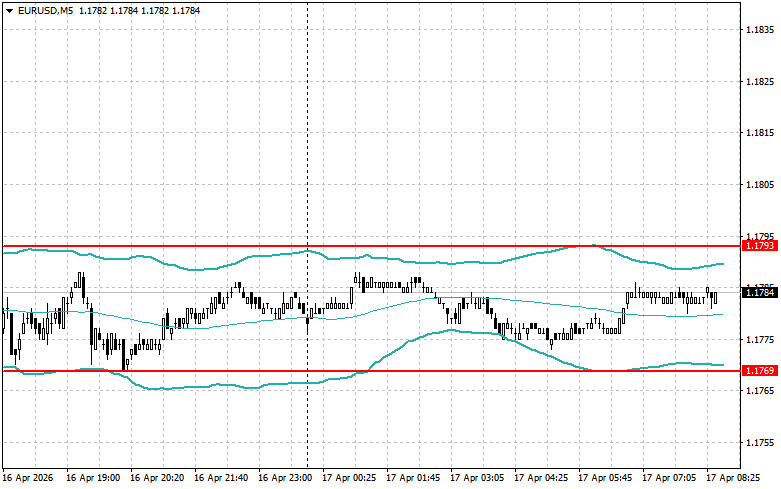The width and height of the screenshot is (781, 489).
Task: Click the 16 Apr 20:20 time label
Action: 157,478
